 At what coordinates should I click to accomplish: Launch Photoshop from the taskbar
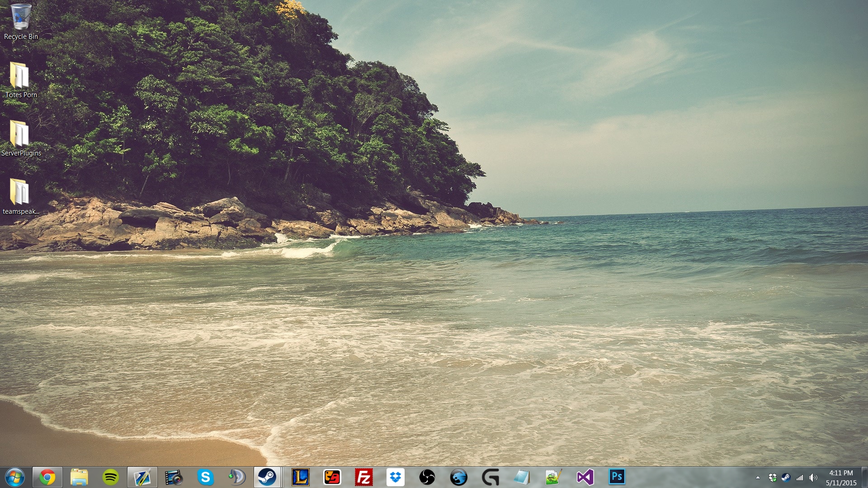617,477
